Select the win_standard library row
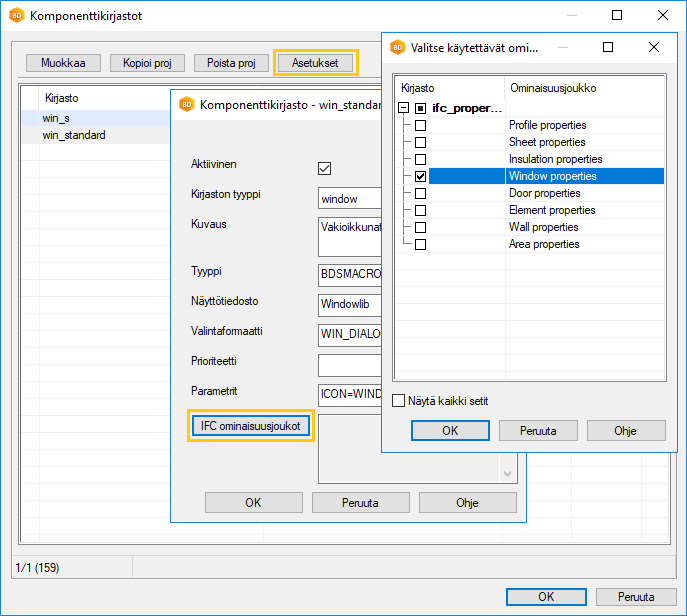687x616 pixels. [x=74, y=135]
